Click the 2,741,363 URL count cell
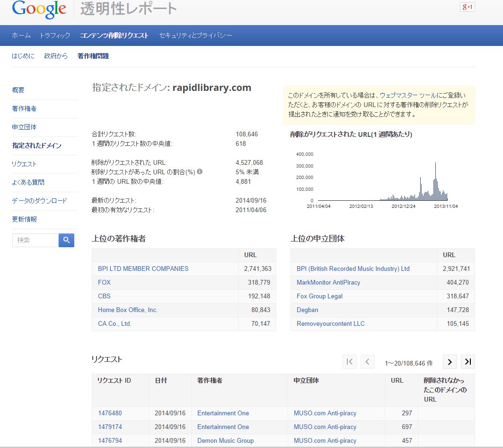Screen dimensions: 503x448 click(257, 269)
